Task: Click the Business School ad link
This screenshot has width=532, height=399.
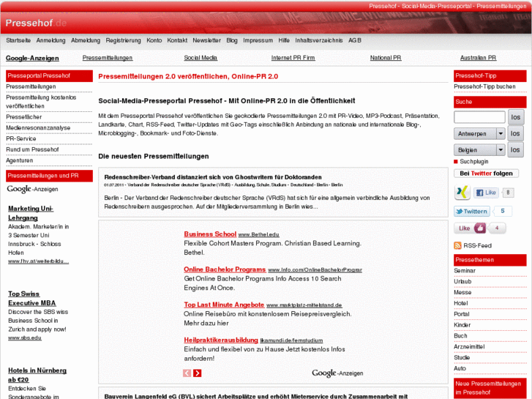Action: pyautogui.click(x=210, y=234)
